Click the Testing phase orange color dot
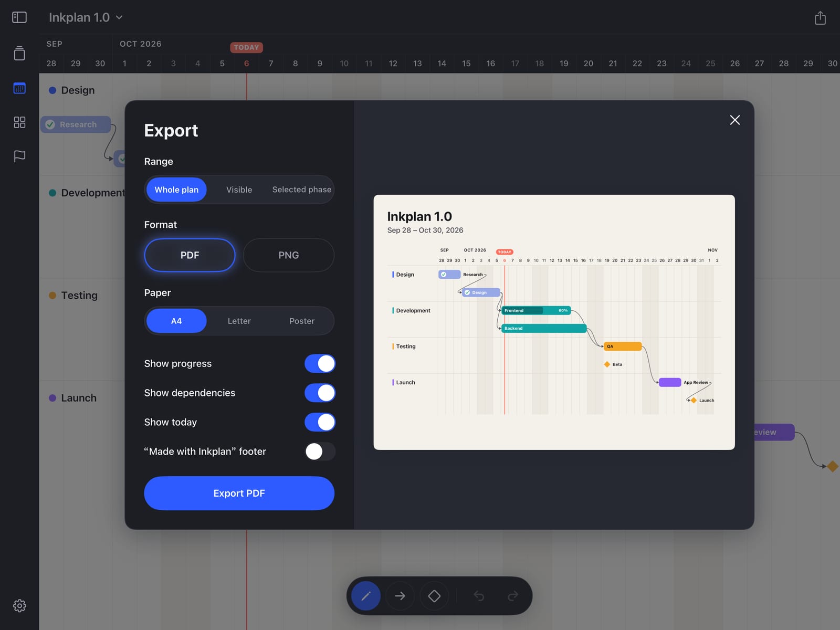840x630 pixels. point(52,295)
